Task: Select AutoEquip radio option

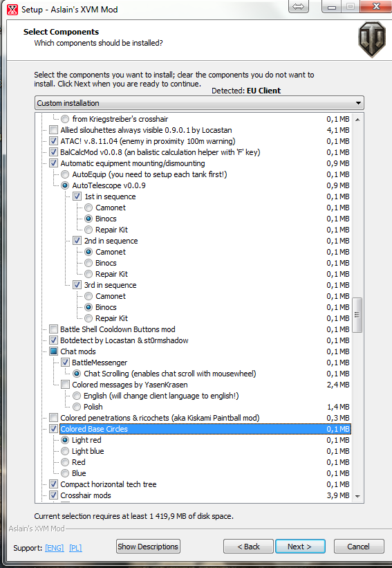Action: (x=65, y=174)
